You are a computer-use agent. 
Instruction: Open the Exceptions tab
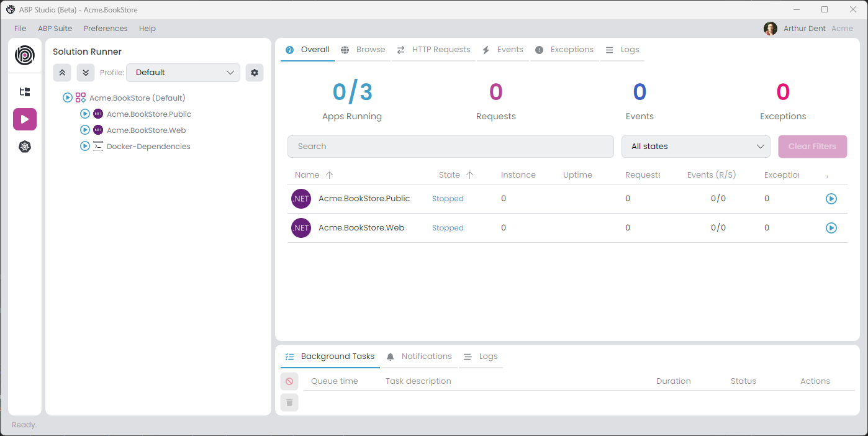point(564,50)
